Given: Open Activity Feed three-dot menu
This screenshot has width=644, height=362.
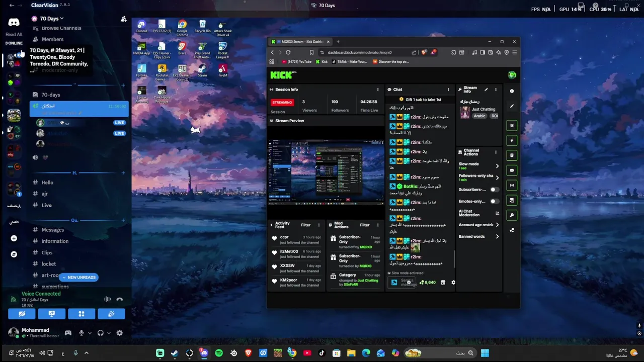Looking at the screenshot, I should (318, 225).
